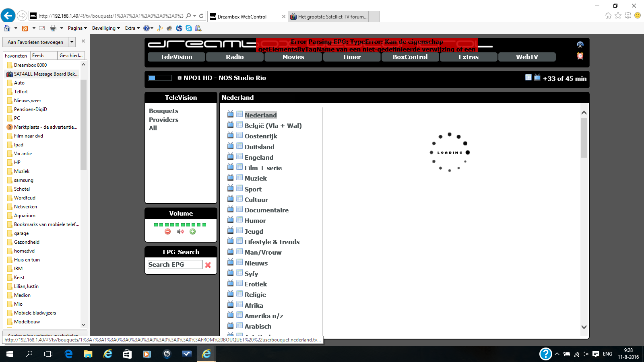Click the green volume level bar
The width and height of the screenshot is (644, 362).
point(180,225)
